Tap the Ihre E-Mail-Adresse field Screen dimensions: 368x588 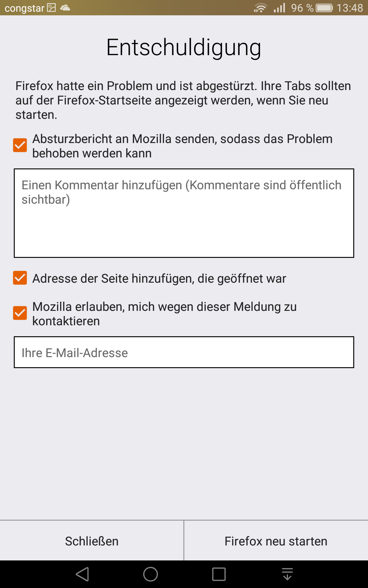(184, 352)
